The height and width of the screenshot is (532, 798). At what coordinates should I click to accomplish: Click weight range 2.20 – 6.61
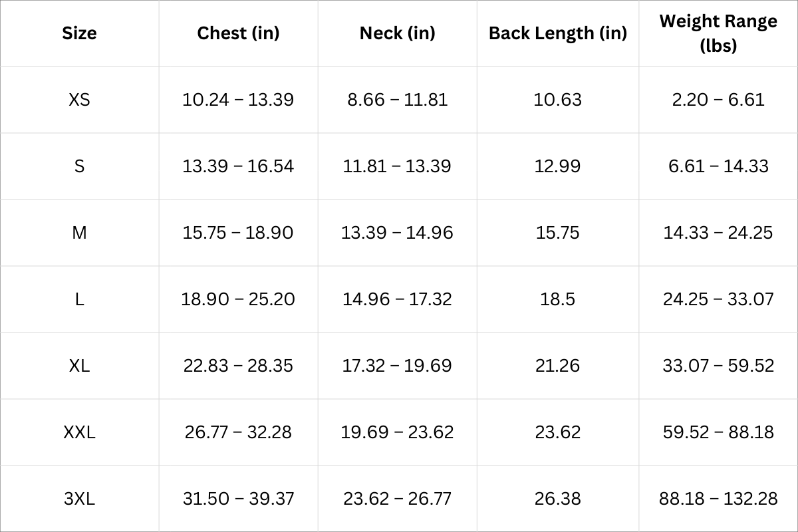tap(718, 100)
